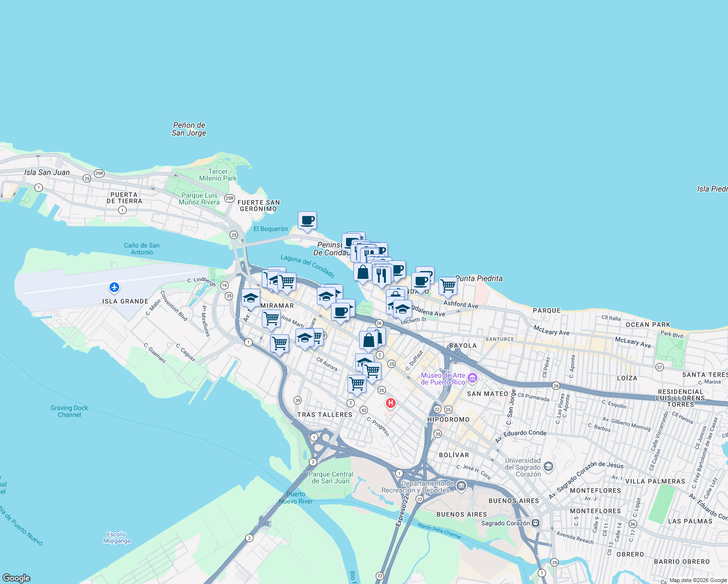This screenshot has width=728, height=584.
Task: Select the red hospital H marker
Action: click(x=390, y=403)
